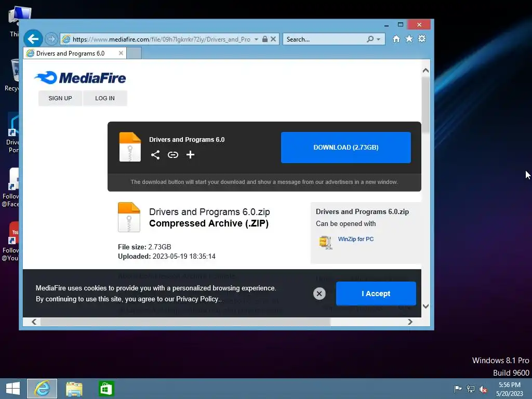Viewport: 532px width, 399px height.
Task: Click the plus add-to-account icon
Action: coord(190,155)
